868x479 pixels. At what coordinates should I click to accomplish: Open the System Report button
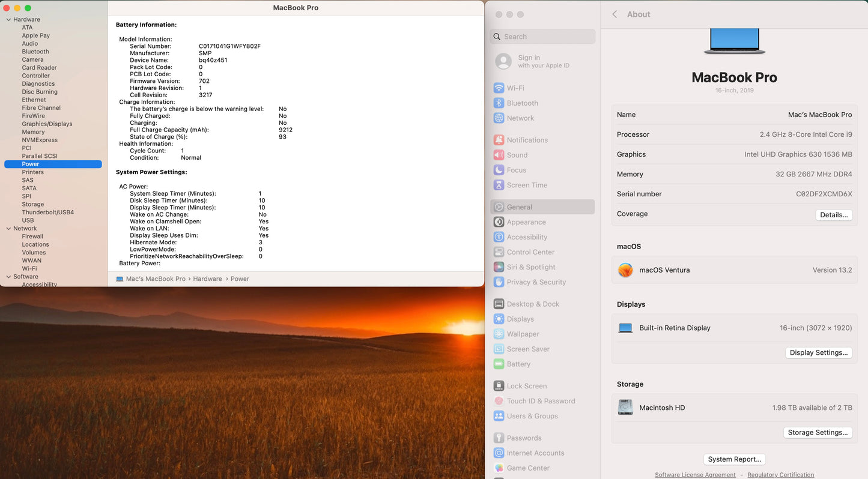pyautogui.click(x=734, y=459)
